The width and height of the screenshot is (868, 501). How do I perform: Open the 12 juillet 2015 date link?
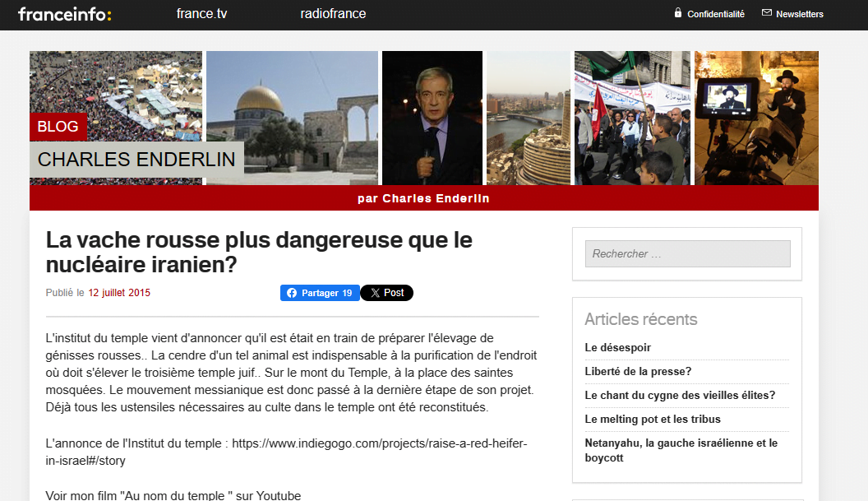click(x=119, y=293)
